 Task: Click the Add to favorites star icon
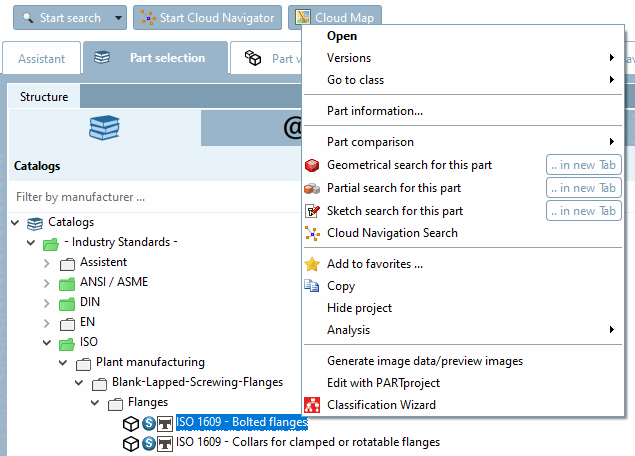click(x=313, y=264)
